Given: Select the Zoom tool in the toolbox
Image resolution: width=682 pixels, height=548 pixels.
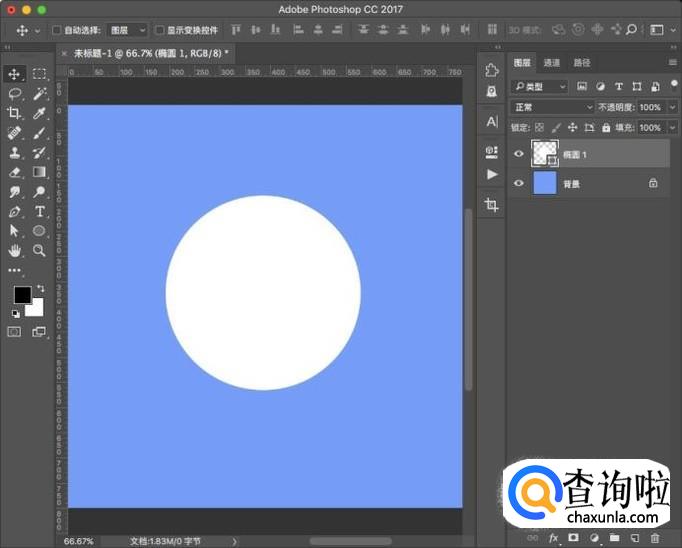Looking at the screenshot, I should tap(40, 250).
